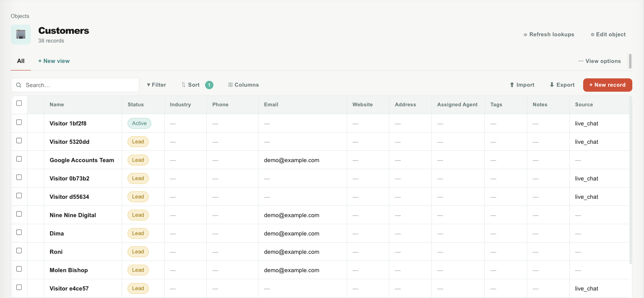The image size is (644, 298).
Task: Focus the Search input field
Action: [x=75, y=85]
